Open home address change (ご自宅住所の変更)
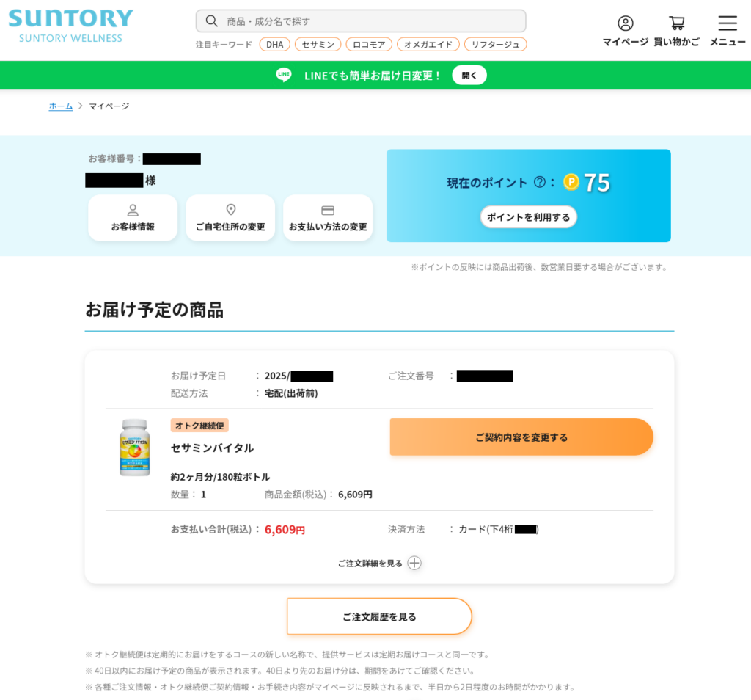The image size is (751, 700). click(x=230, y=218)
